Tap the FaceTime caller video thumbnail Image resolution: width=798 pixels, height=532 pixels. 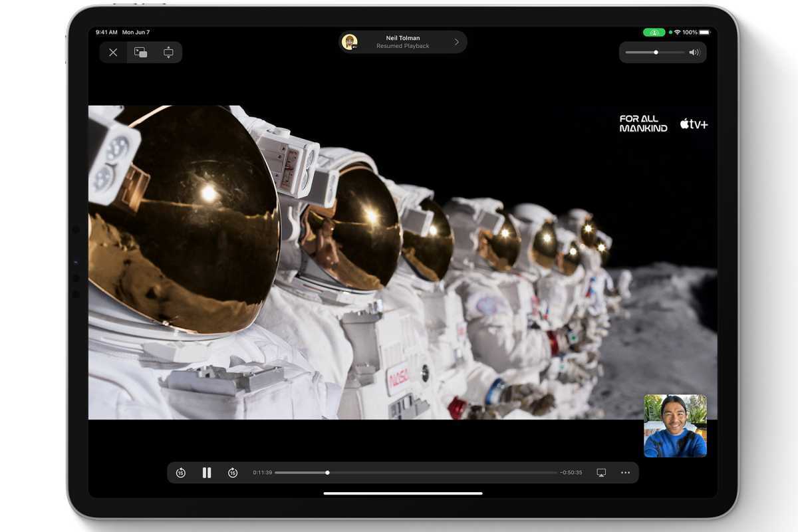675,426
